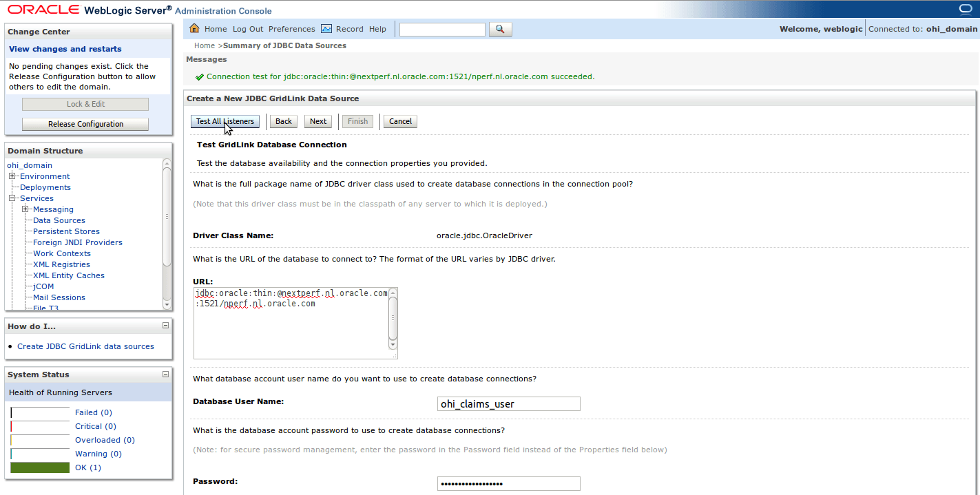Click the Database User Name field
The width and height of the screenshot is (980, 495).
509,404
